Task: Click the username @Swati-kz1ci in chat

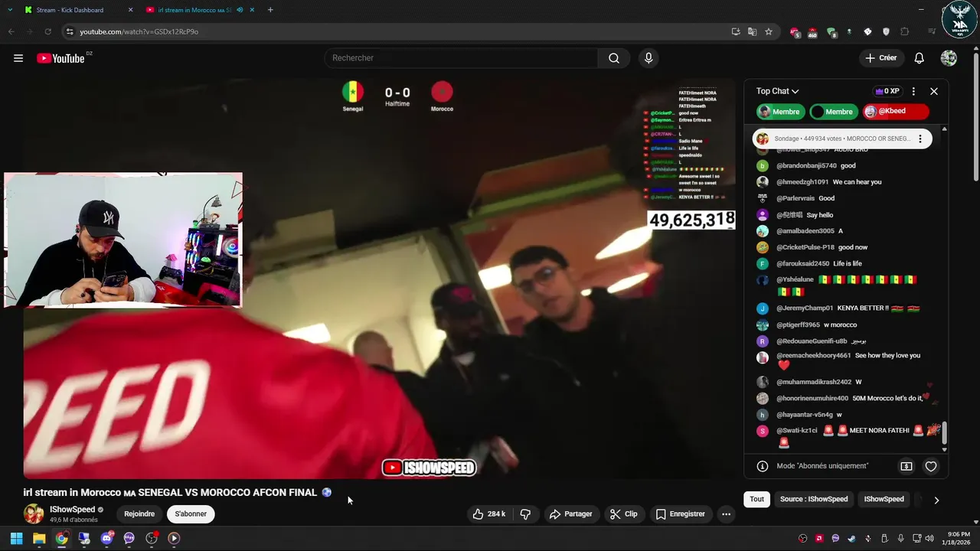Action: click(x=797, y=431)
